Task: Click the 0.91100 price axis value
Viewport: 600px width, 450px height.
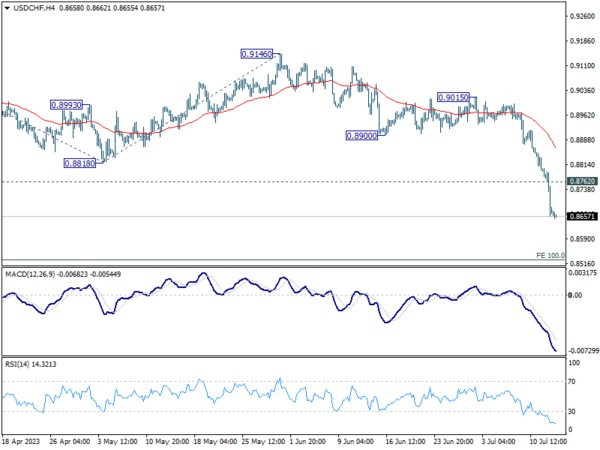Action: pyautogui.click(x=583, y=66)
